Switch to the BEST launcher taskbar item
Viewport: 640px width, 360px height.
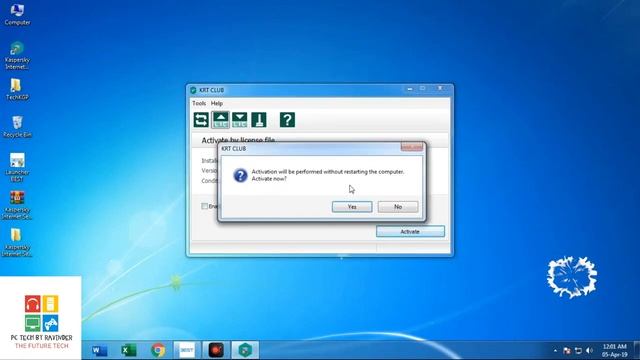pos(187,350)
